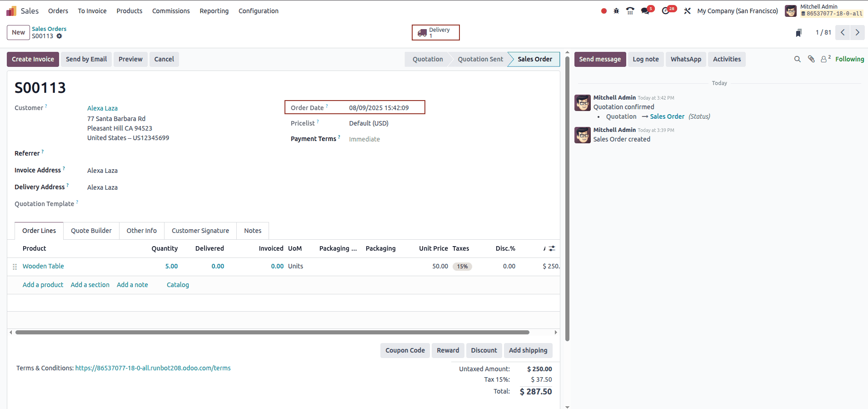Image resolution: width=868 pixels, height=409 pixels.
Task: Click Add a product link
Action: pyautogui.click(x=43, y=285)
